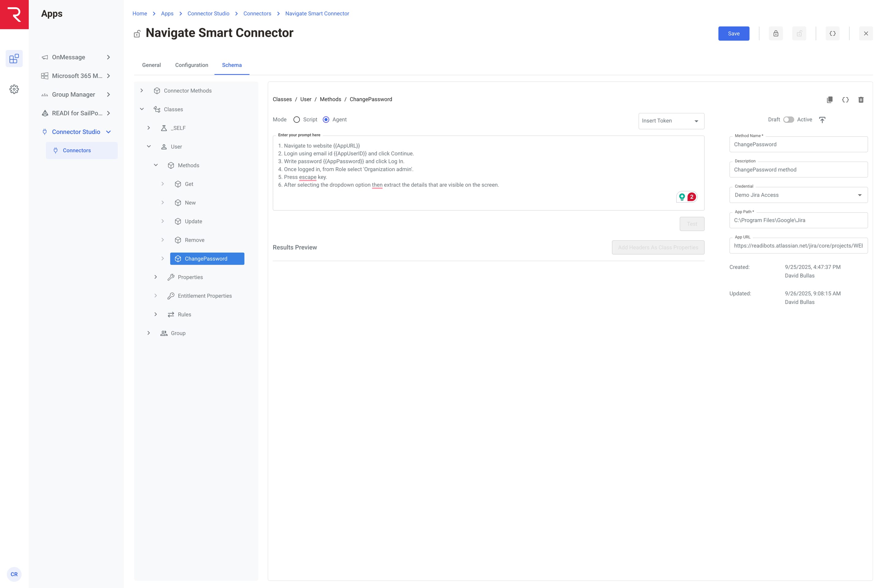Click the Save button
882x588 pixels.
pos(733,33)
